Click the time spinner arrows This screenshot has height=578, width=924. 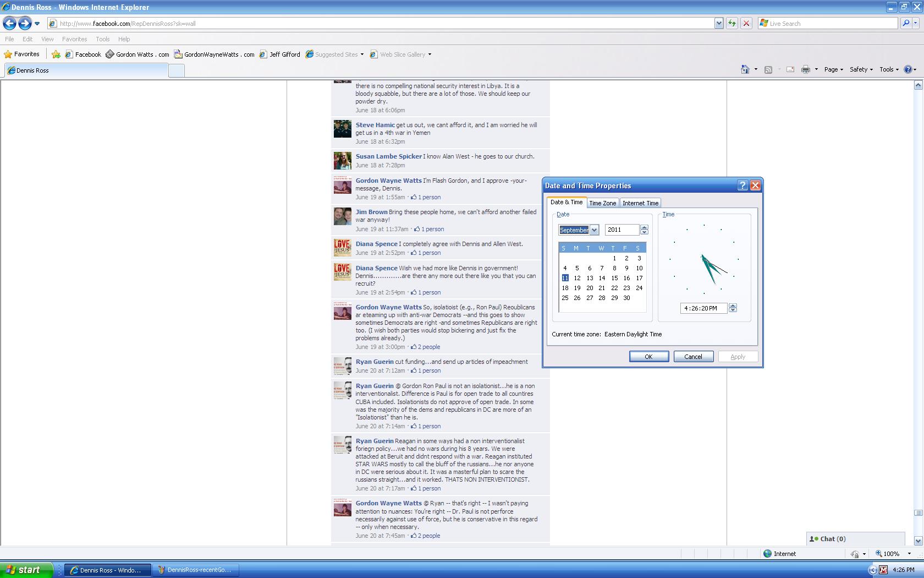[733, 308]
